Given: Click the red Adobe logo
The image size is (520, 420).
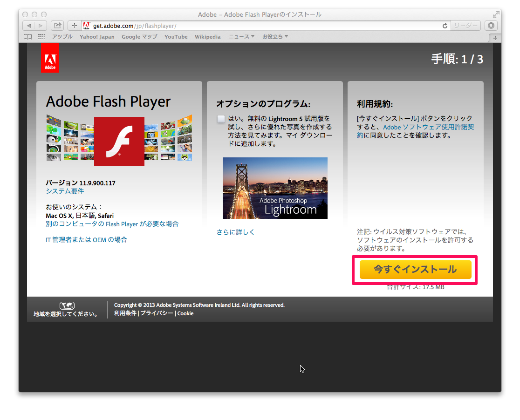Looking at the screenshot, I should (x=50, y=58).
